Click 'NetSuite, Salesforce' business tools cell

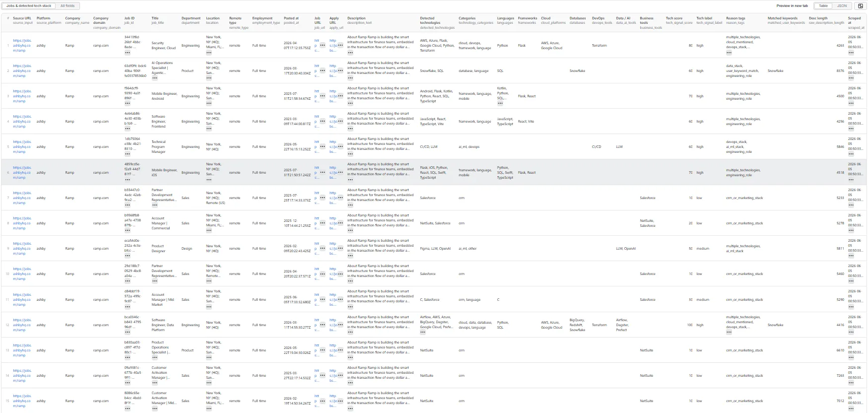pyautogui.click(x=648, y=223)
